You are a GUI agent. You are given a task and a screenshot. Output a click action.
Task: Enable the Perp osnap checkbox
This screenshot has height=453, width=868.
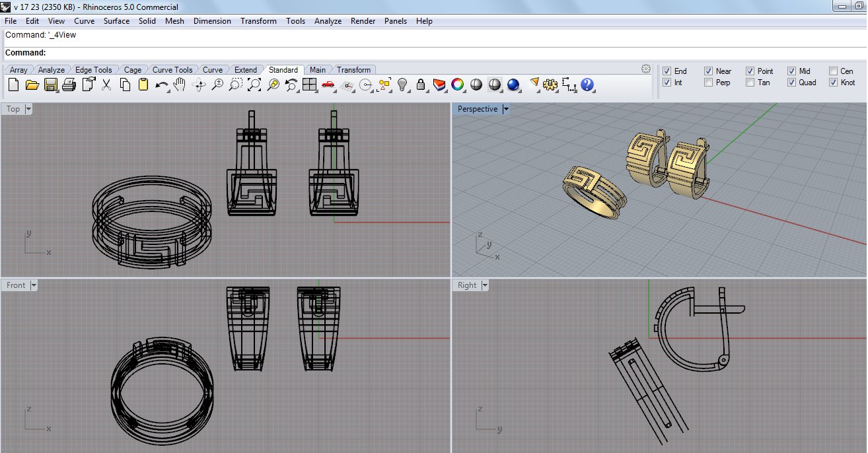click(709, 83)
